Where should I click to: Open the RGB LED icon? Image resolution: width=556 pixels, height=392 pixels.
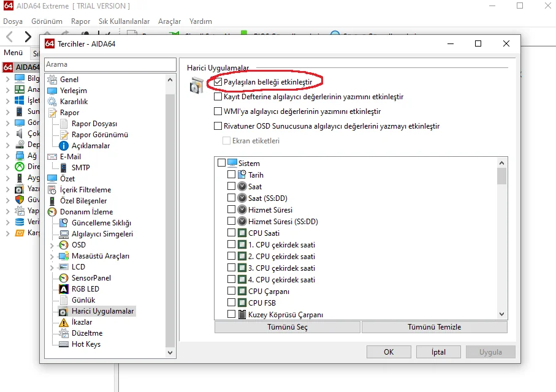[x=64, y=289]
